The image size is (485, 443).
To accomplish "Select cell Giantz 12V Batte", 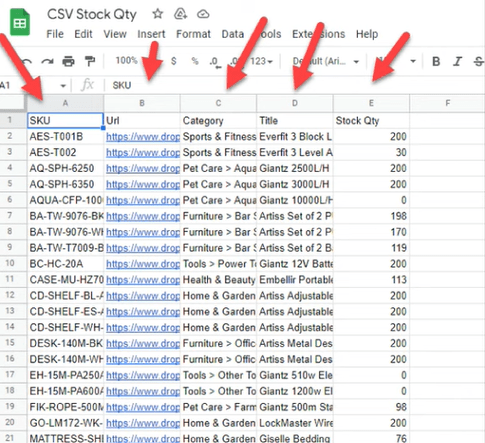I will click(295, 264).
